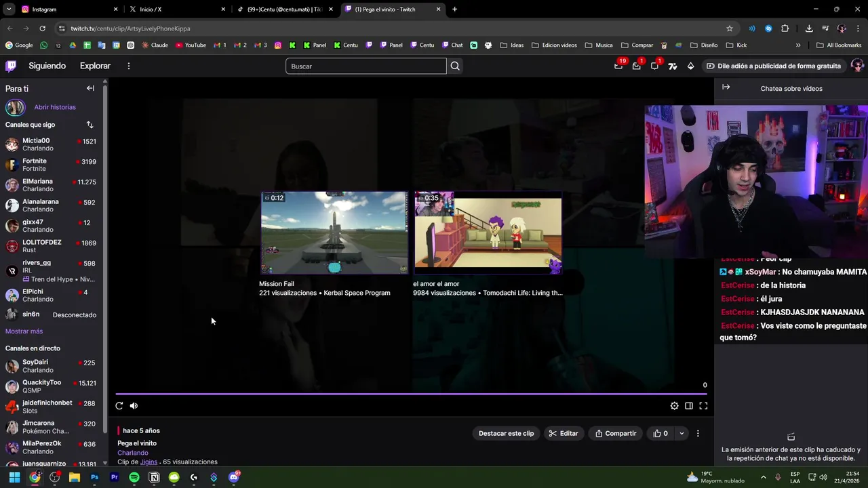Viewport: 868px width, 488px height.
Task: Open Photoshop from taskbar
Action: pos(94,477)
